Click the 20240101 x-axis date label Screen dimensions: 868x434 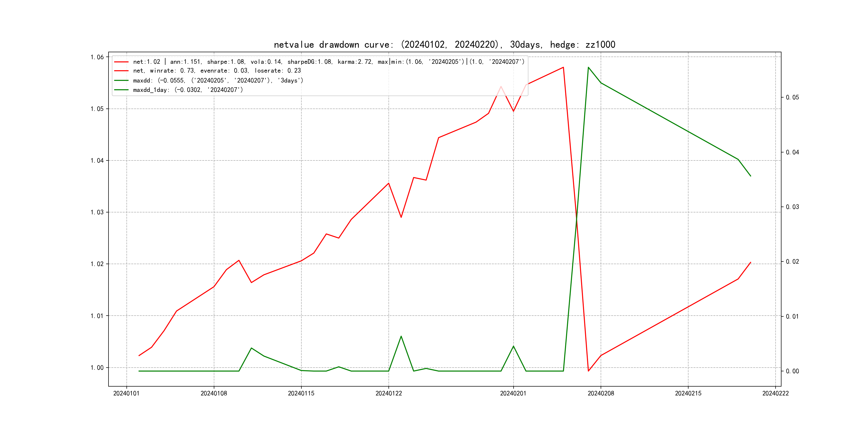[126, 394]
